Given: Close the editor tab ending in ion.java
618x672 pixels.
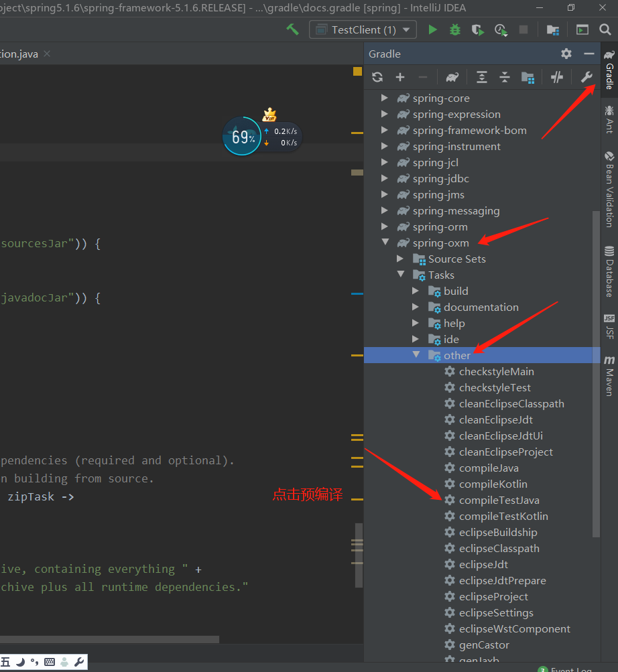Looking at the screenshot, I should [47, 54].
